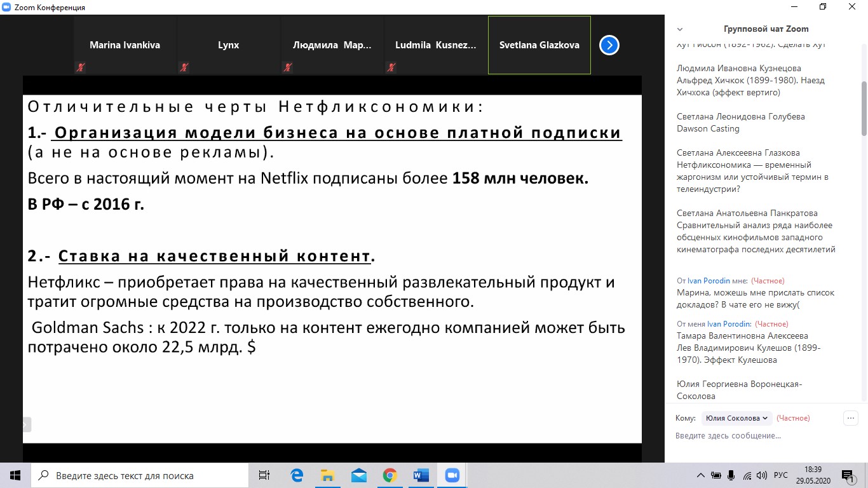Minimize the Zoom Конференция window
This screenshot has height=488, width=868.
pos(794,7)
